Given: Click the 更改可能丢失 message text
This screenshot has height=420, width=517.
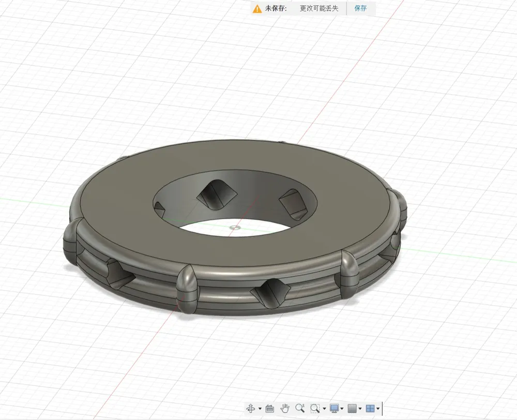Looking at the screenshot, I should [319, 8].
